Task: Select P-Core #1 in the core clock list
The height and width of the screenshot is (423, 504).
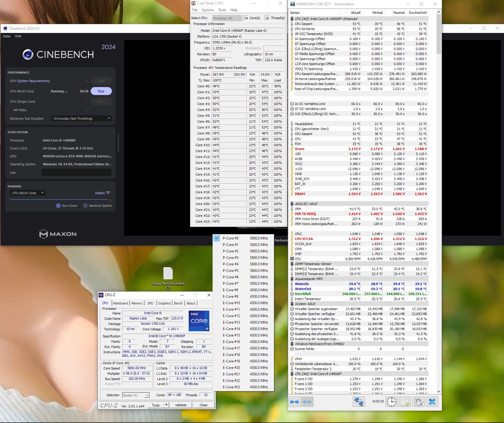Action: [x=243, y=245]
